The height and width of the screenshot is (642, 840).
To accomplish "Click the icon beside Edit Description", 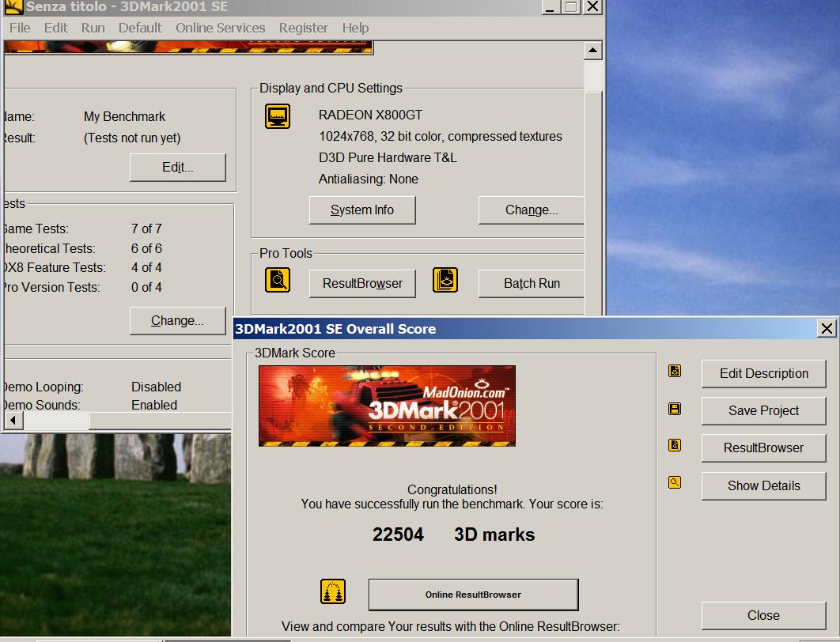I will (675, 371).
